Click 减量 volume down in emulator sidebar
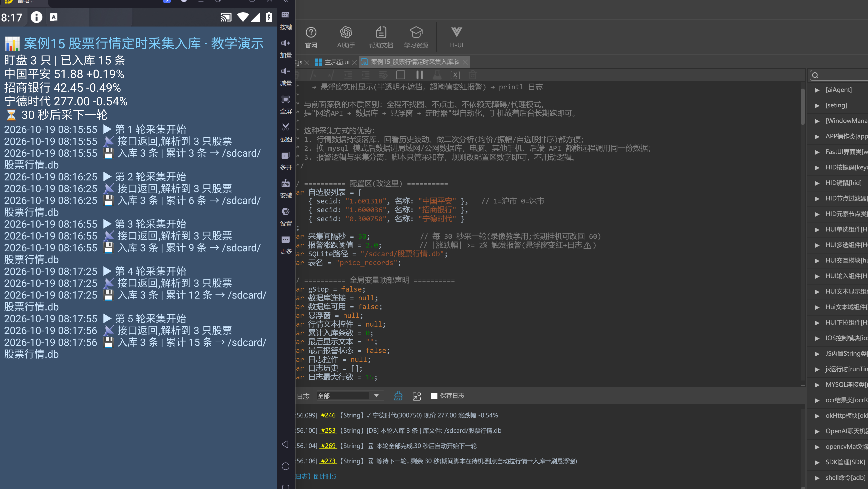This screenshot has height=489, width=868. pos(286,77)
